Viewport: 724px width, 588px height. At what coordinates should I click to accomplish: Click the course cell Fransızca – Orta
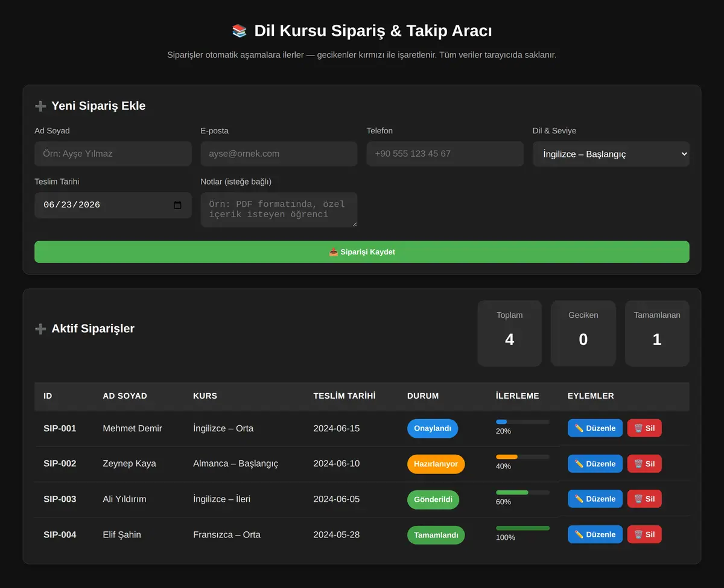tap(227, 534)
